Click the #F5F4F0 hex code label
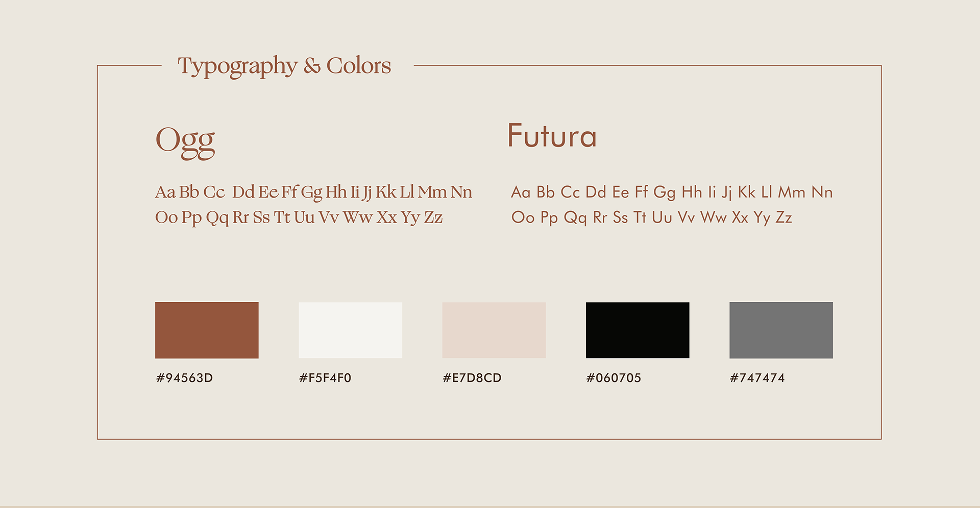The width and height of the screenshot is (980, 508). (325, 378)
